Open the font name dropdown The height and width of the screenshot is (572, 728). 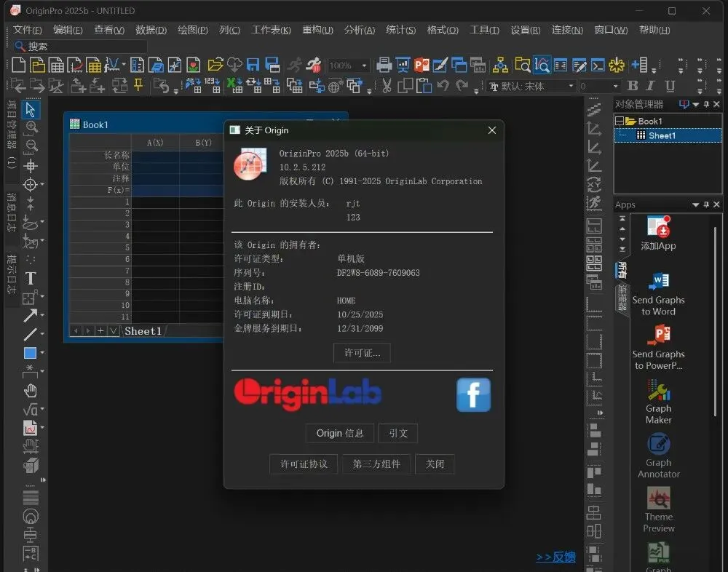pos(571,87)
